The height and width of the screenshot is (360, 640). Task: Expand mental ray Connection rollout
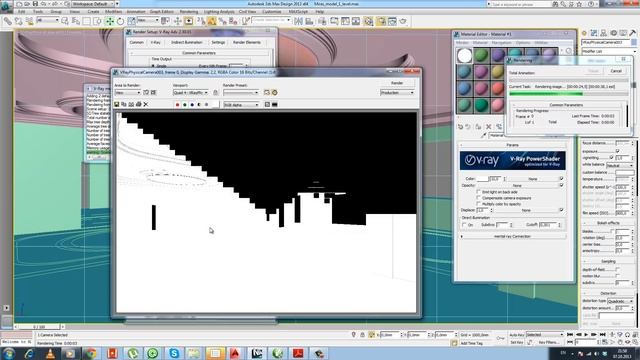tap(513, 236)
